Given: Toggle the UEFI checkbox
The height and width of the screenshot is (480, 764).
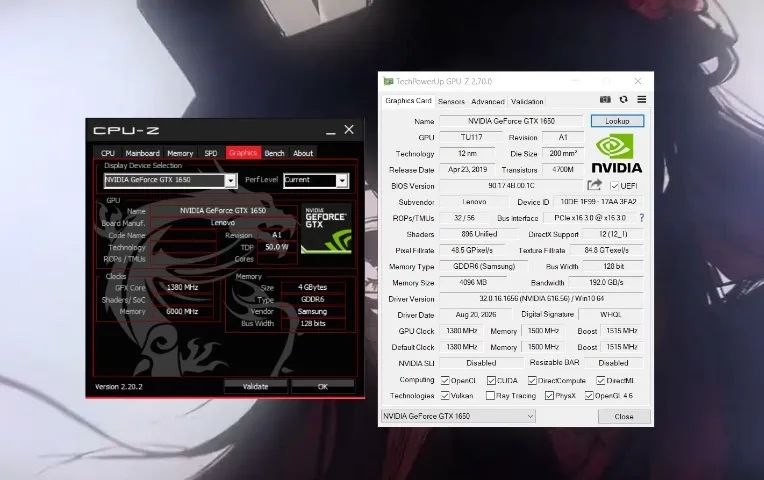Looking at the screenshot, I should 614,186.
